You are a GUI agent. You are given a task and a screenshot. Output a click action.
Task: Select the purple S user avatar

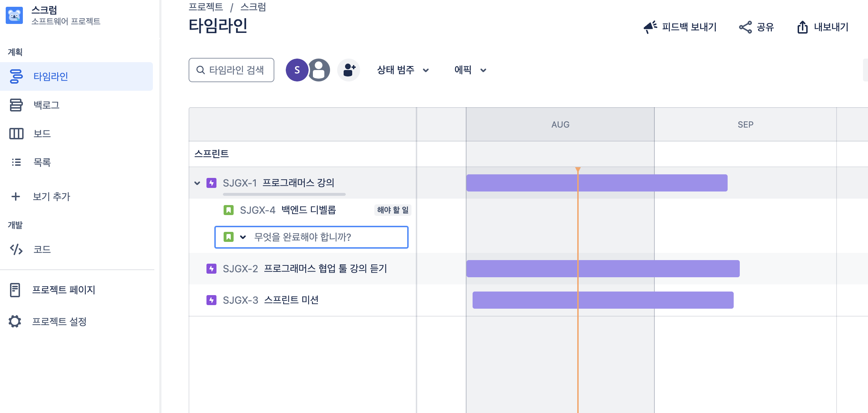point(297,70)
